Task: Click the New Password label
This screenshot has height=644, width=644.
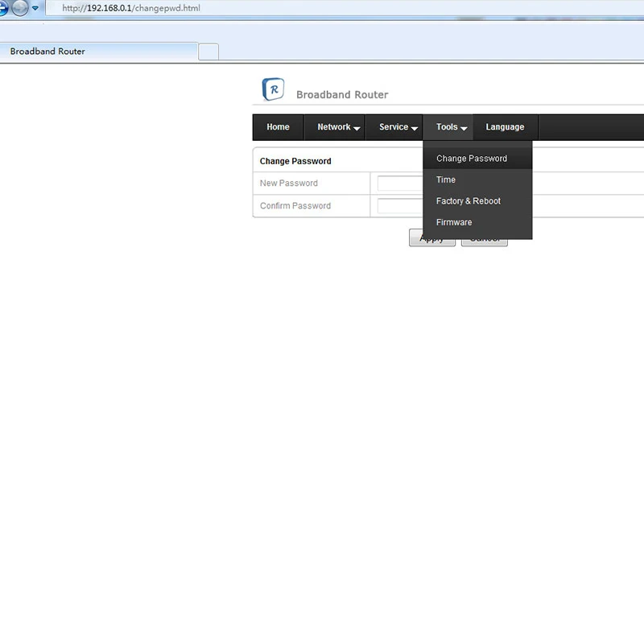Action: tap(289, 184)
